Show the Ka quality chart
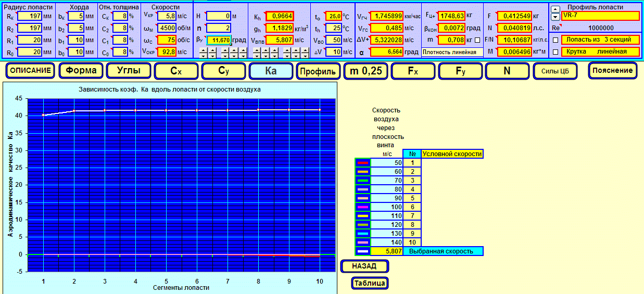The width and height of the screenshot is (644, 294). click(271, 71)
